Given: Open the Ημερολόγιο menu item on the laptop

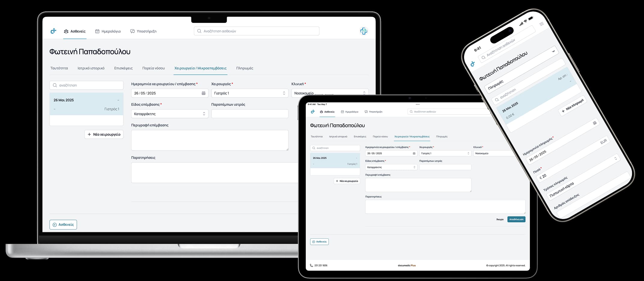Looking at the screenshot, I should click(108, 31).
